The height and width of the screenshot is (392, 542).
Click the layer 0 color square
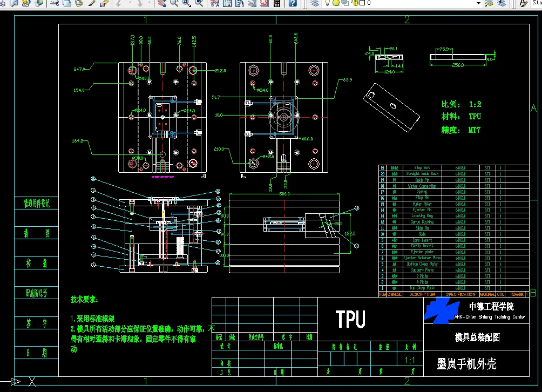(x=362, y=3)
